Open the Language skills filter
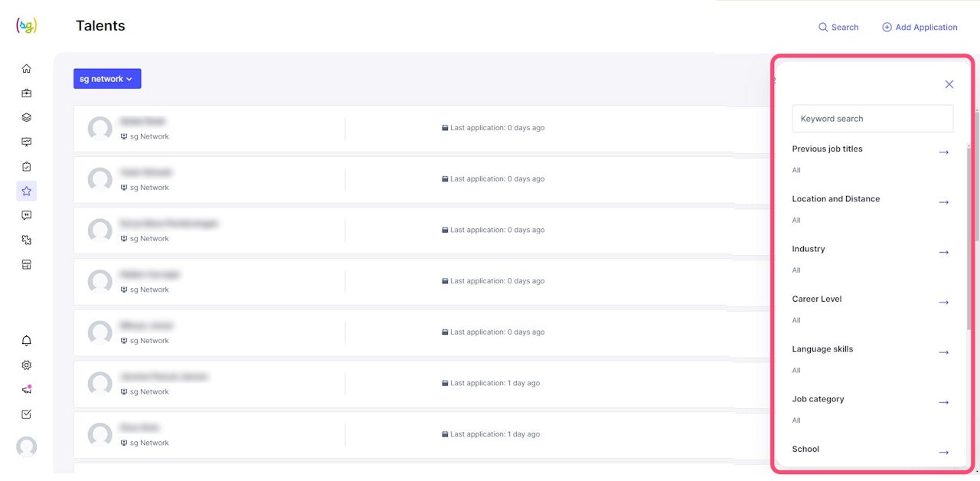The image size is (980, 481). [943, 352]
